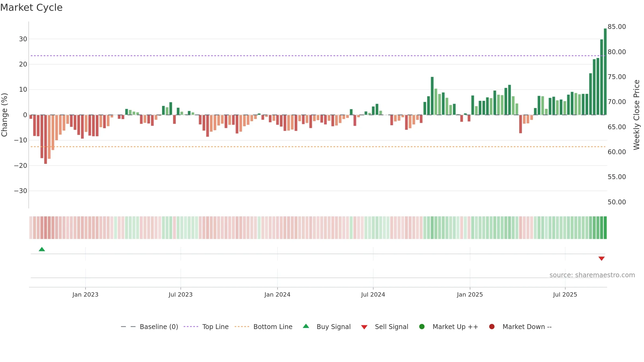
Task: Click the green triangle icon in the legend
Action: point(306,326)
